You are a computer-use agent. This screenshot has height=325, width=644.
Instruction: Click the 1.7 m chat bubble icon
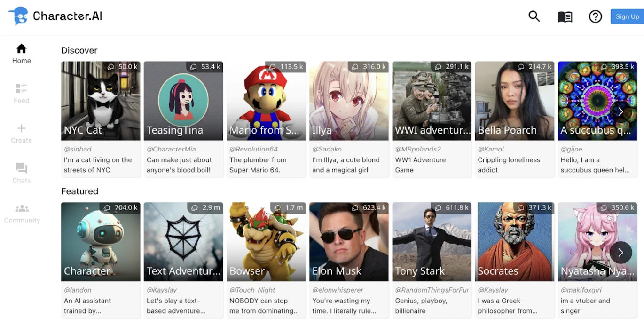(x=277, y=207)
